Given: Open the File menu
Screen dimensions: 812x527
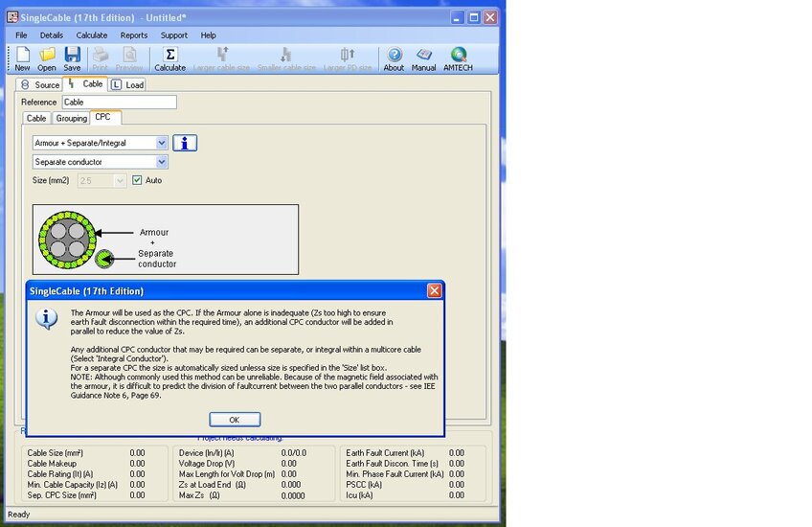Looking at the screenshot, I should [21, 35].
